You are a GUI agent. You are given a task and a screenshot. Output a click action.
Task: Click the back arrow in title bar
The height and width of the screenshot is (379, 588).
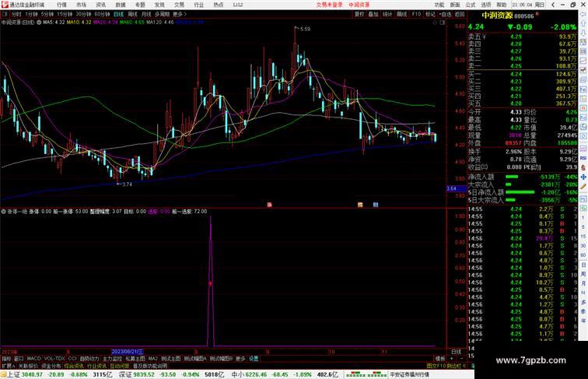click(x=553, y=5)
